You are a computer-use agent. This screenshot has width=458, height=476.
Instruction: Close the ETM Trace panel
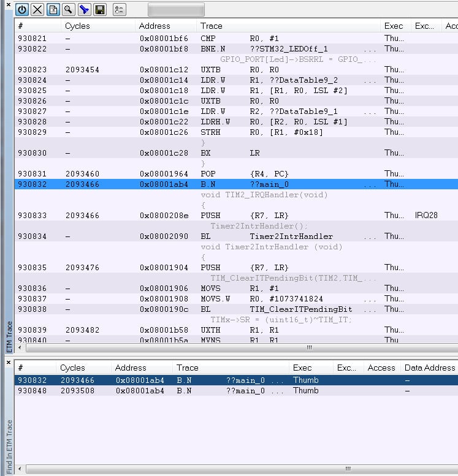click(9, 4)
